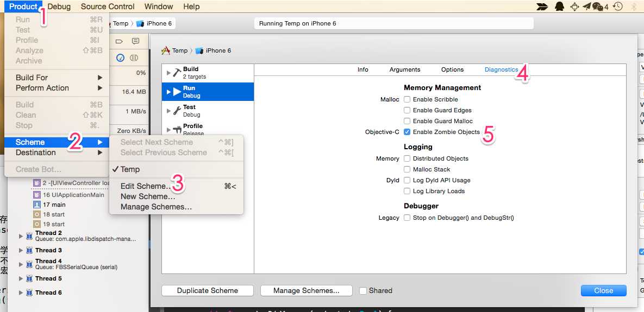Open the Time Machine menu bar icon
This screenshot has width=644, height=312.
click(618, 6)
